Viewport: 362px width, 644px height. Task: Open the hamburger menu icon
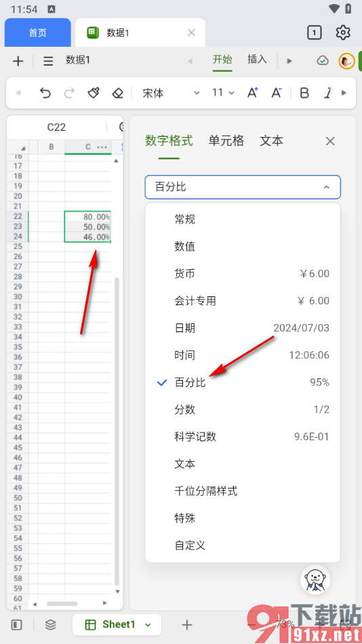point(49,61)
